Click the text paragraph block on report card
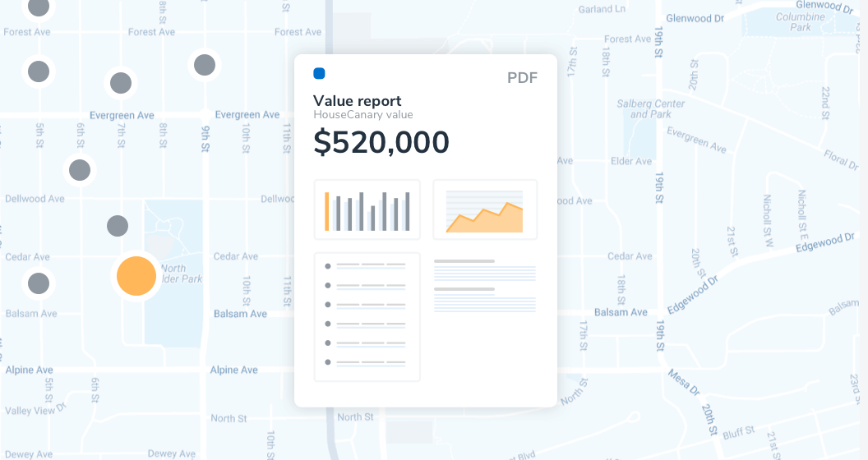 [485, 285]
